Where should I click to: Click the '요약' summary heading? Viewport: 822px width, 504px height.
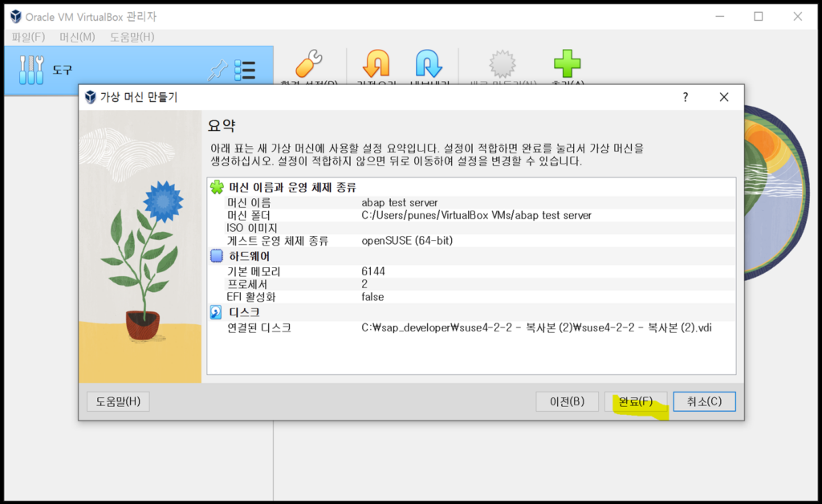222,125
